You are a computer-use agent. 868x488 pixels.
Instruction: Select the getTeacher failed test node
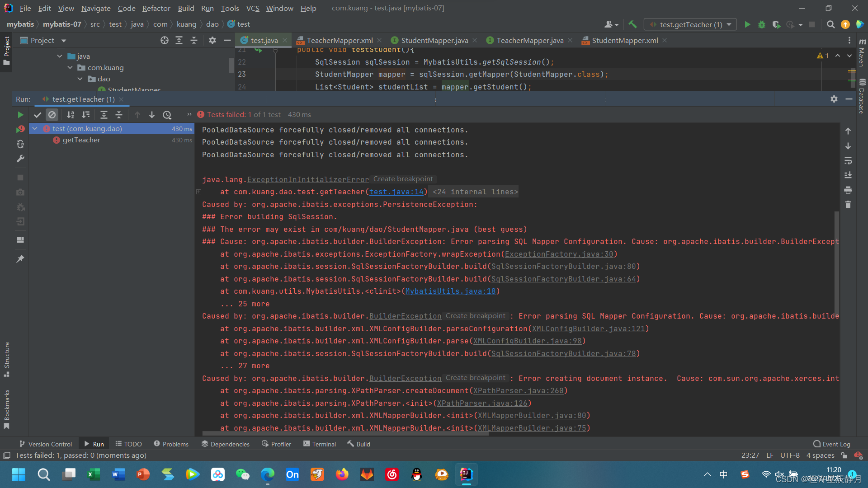click(81, 140)
